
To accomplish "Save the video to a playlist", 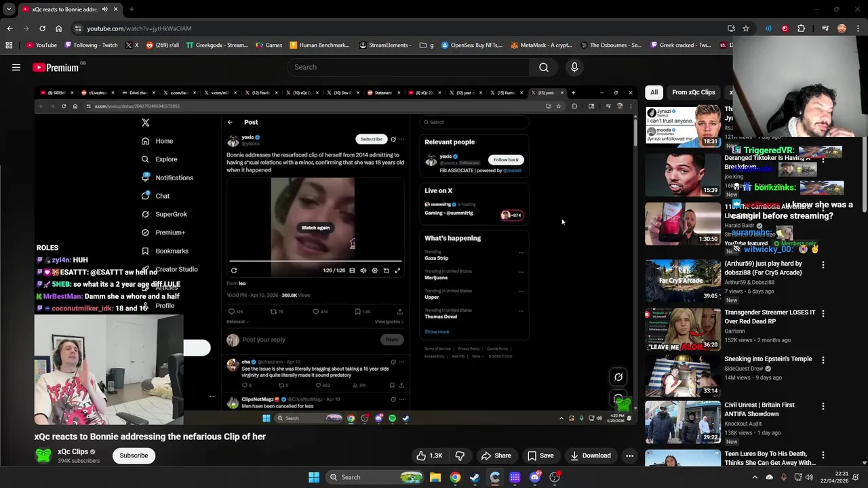I will click(x=540, y=455).
